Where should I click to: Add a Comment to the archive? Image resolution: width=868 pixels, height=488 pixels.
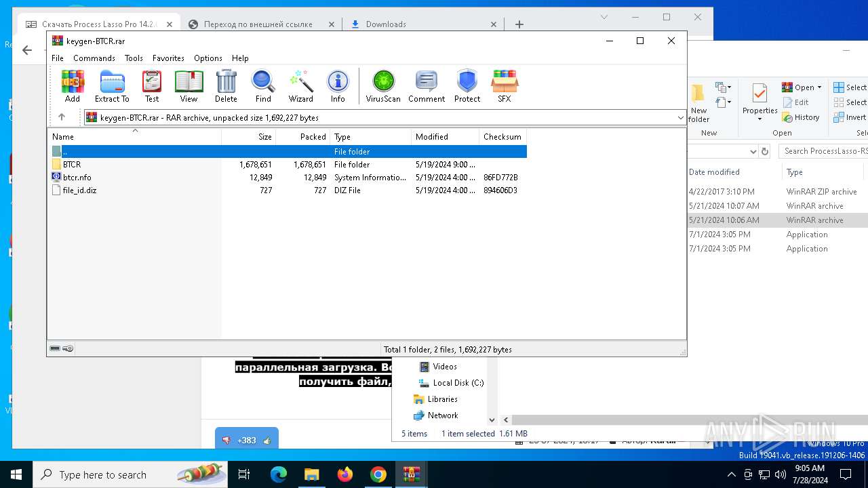[427, 86]
